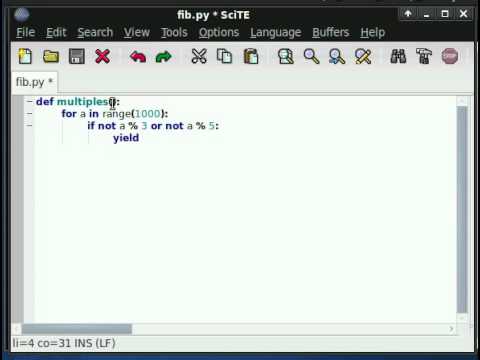Click the multiples function name
The image size is (480, 360).
(x=83, y=102)
